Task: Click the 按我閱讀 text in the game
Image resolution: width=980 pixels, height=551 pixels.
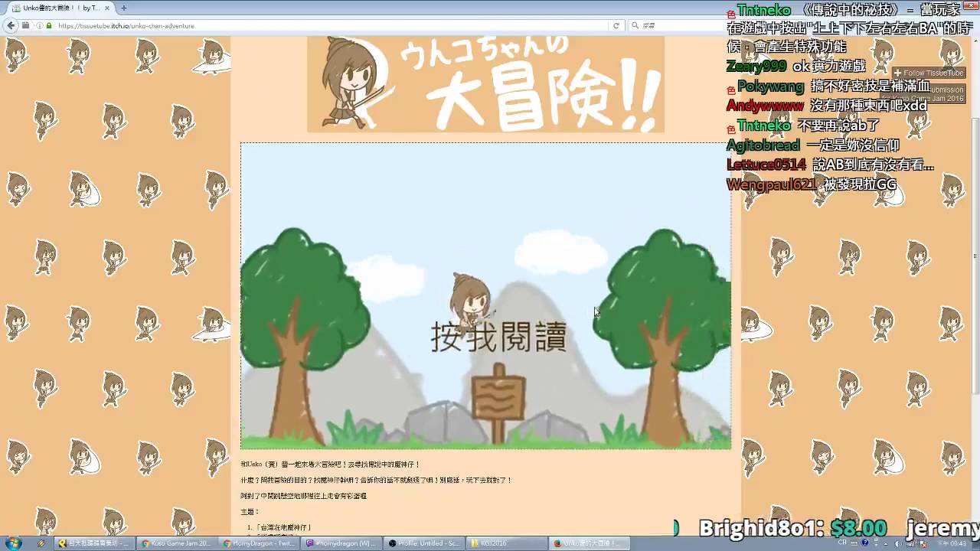Action: click(x=498, y=337)
